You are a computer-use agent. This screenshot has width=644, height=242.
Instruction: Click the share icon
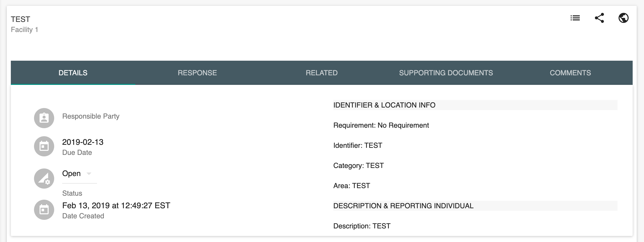pyautogui.click(x=599, y=18)
